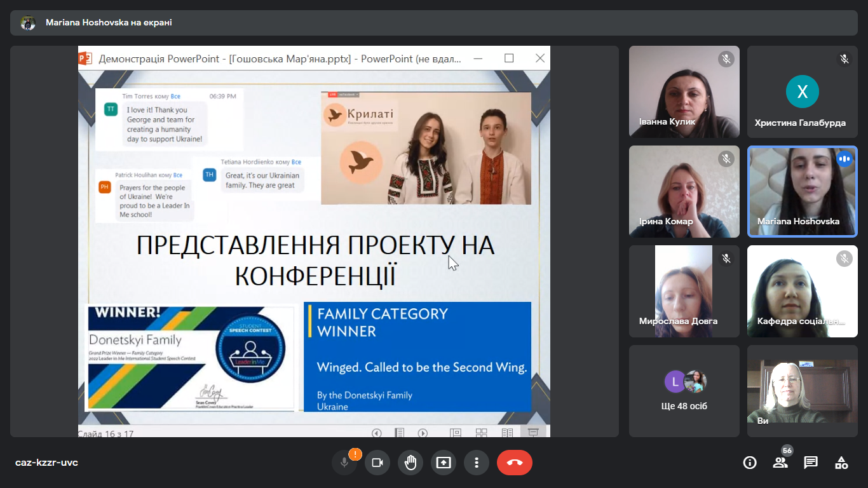Leave the call with the red hang-up button
Viewport: 868px width, 488px height.
pos(515,463)
